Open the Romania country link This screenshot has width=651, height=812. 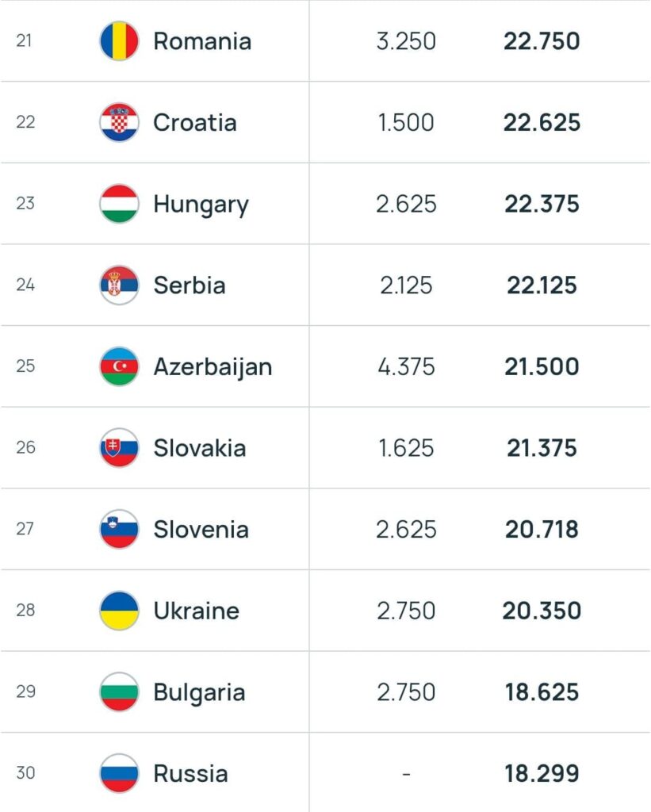pyautogui.click(x=202, y=41)
